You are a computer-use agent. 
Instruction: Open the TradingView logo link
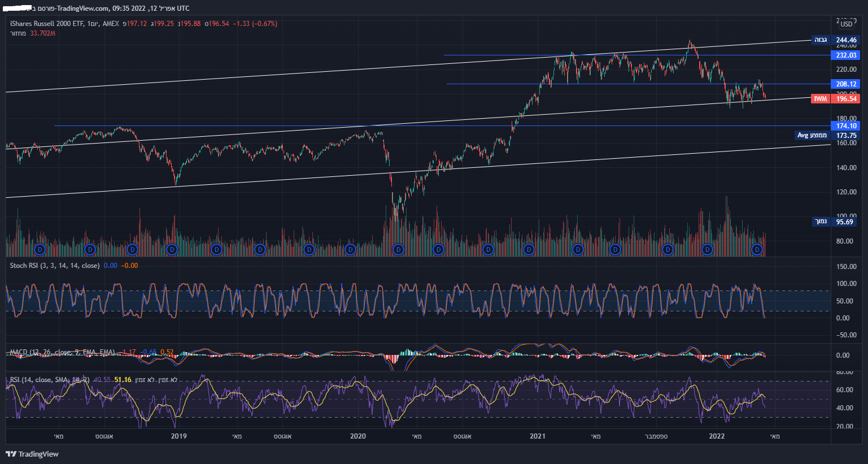[32, 454]
